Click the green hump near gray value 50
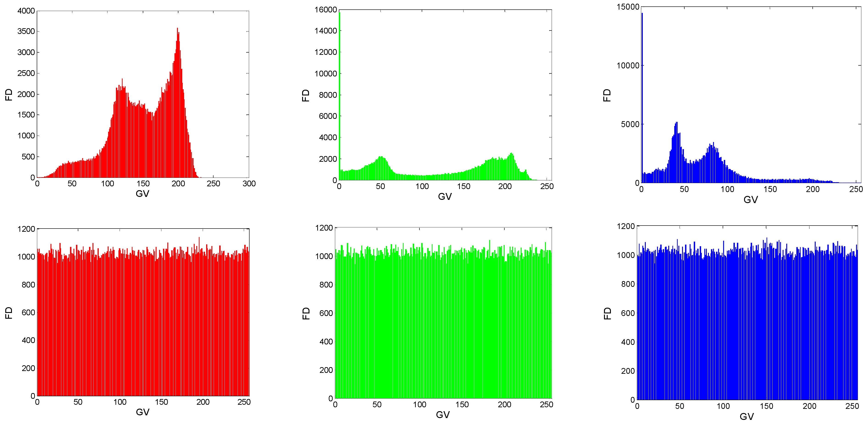 pyautogui.click(x=381, y=168)
